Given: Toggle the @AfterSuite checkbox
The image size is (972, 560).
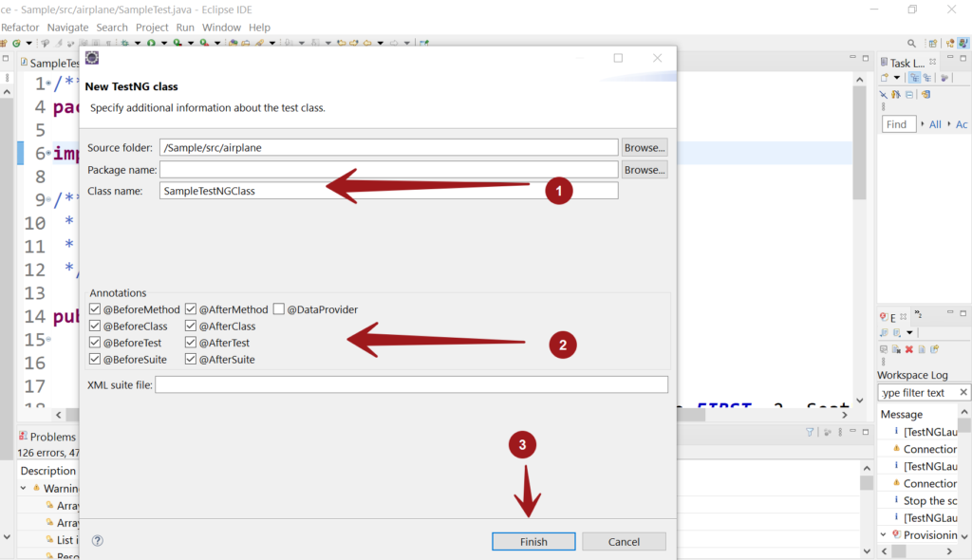Looking at the screenshot, I should pyautogui.click(x=191, y=359).
